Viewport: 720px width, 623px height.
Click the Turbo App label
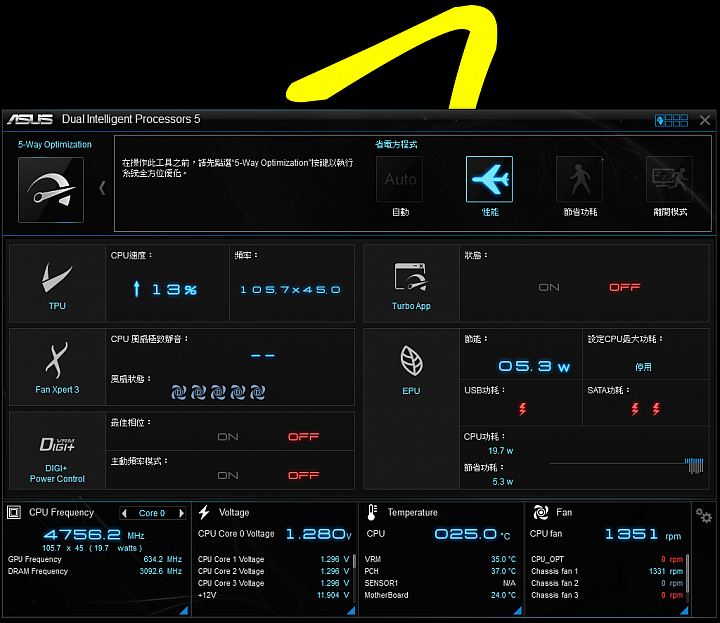tap(411, 306)
